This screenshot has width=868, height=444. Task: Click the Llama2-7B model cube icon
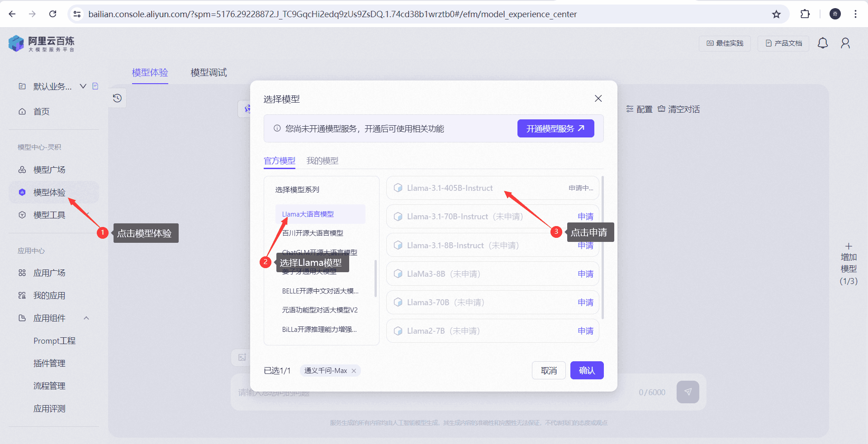tap(398, 331)
